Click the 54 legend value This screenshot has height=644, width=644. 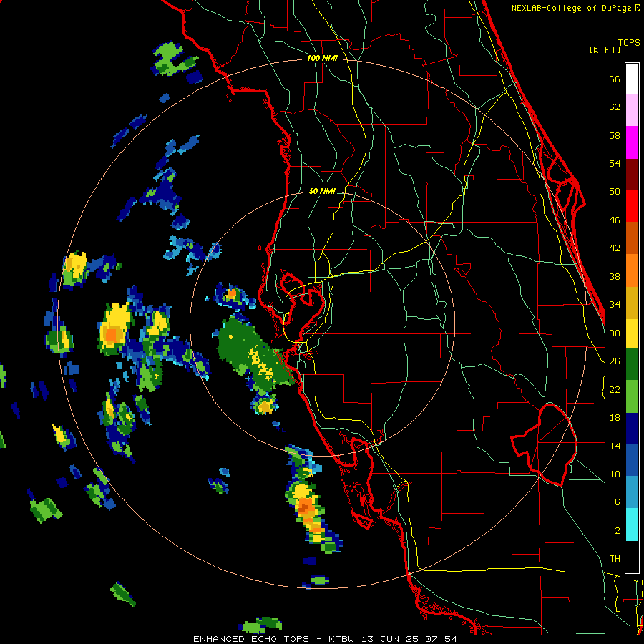coord(615,163)
